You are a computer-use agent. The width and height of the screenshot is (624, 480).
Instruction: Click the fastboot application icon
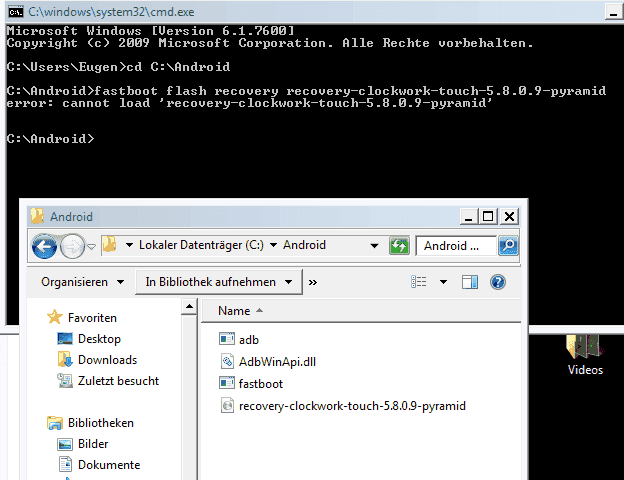(x=227, y=383)
